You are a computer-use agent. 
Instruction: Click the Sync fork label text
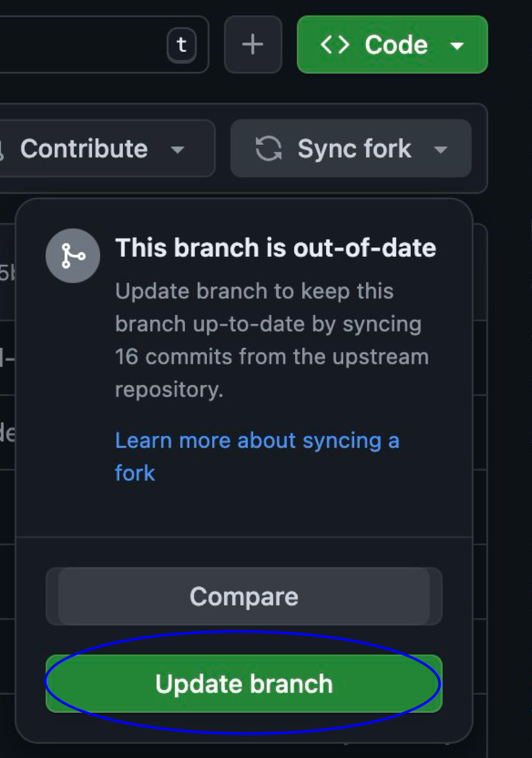pyautogui.click(x=354, y=149)
